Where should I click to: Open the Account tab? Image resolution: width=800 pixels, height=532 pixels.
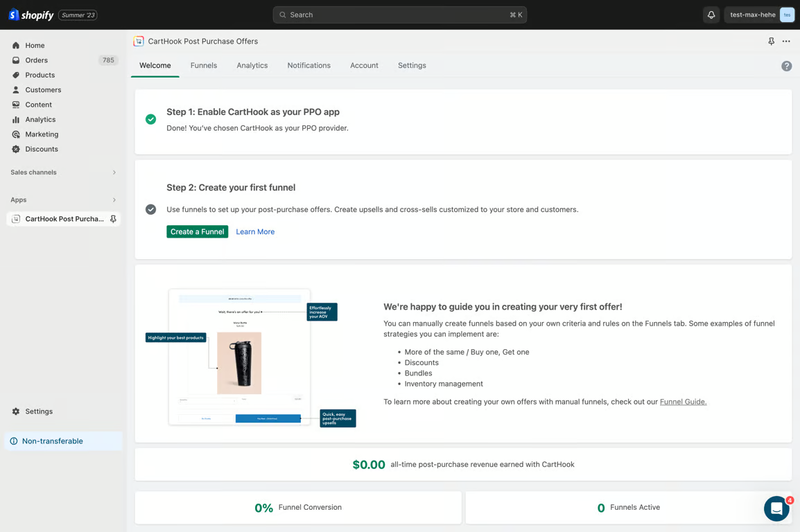364,65
